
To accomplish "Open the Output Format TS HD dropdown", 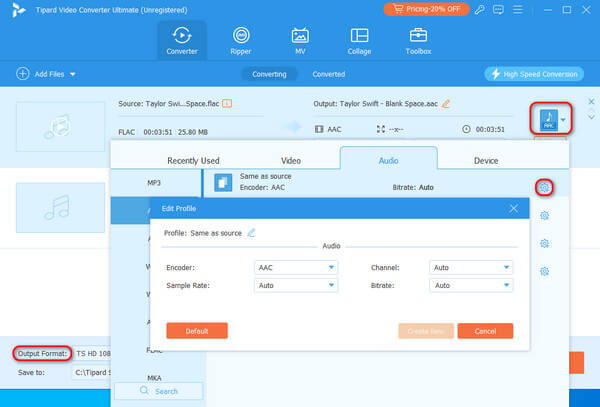I will [x=93, y=353].
